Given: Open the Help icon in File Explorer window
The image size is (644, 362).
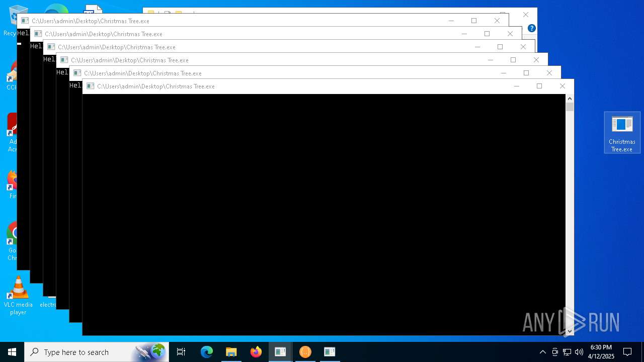Looking at the screenshot, I should (531, 28).
